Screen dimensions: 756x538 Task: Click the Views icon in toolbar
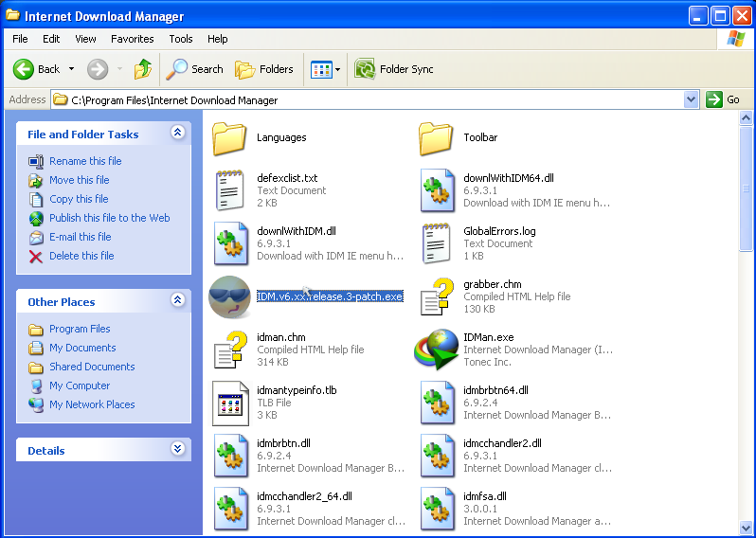321,69
